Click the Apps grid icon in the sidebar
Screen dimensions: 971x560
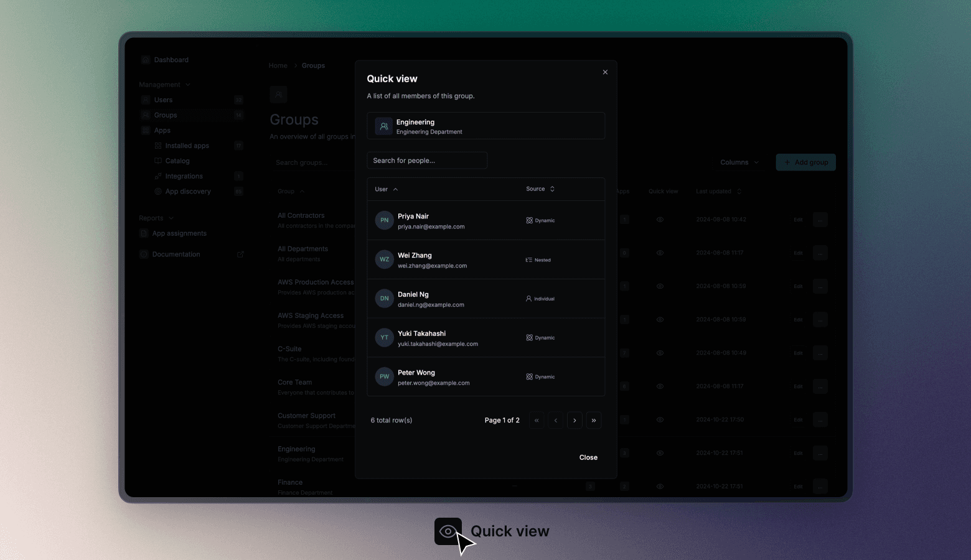pyautogui.click(x=145, y=130)
